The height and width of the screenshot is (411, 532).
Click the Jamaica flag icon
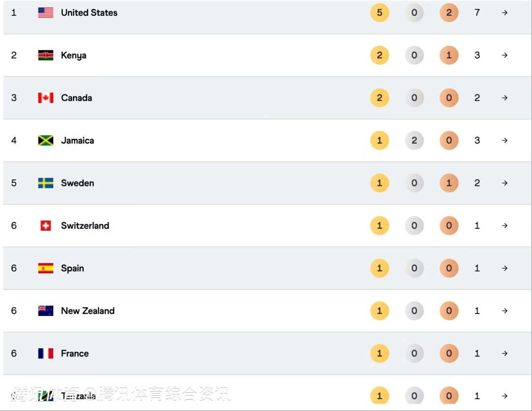tap(46, 140)
